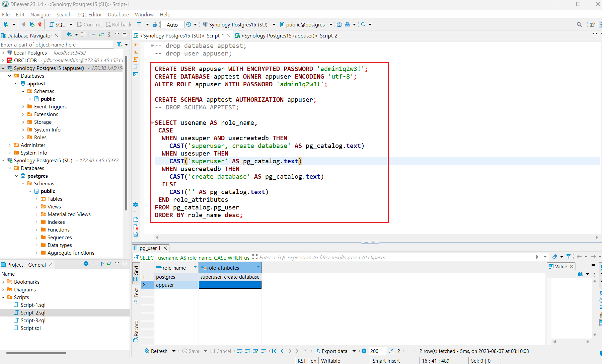Open the Auto commit mode dropdown

pyautogui.click(x=172, y=24)
